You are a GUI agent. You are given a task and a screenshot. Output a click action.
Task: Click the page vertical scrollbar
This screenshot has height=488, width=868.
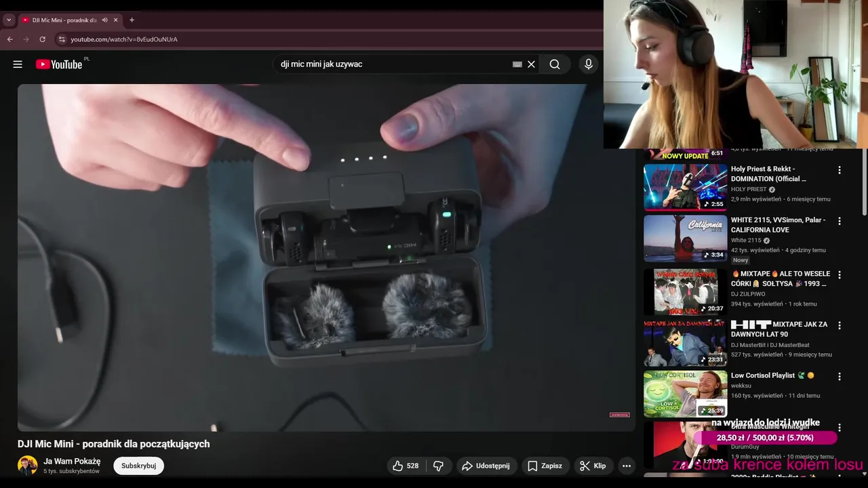864,183
